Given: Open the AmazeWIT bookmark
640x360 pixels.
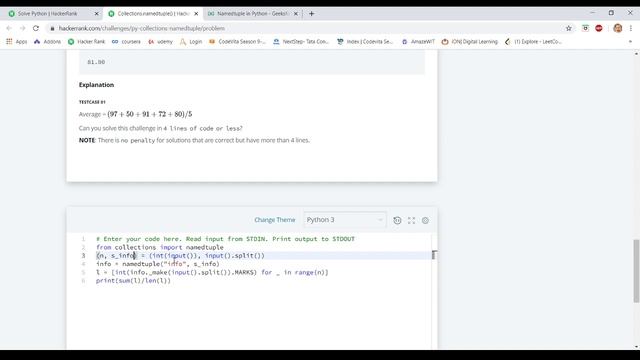Looking at the screenshot, I should [418, 42].
